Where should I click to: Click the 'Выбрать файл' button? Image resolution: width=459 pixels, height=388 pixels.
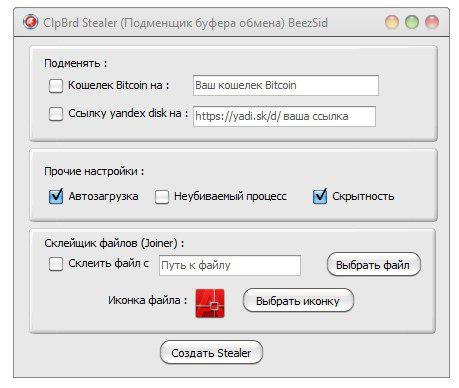[x=374, y=265]
